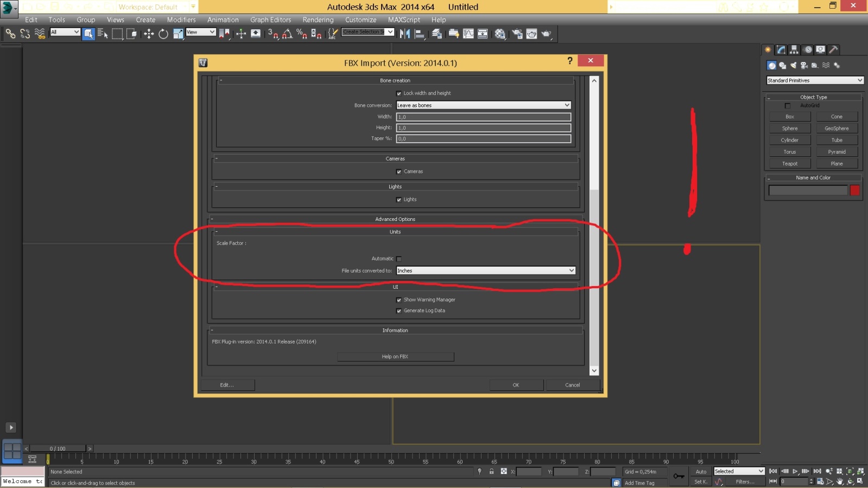Image resolution: width=868 pixels, height=488 pixels.
Task: Click the Help on FBX button
Action: click(x=395, y=357)
